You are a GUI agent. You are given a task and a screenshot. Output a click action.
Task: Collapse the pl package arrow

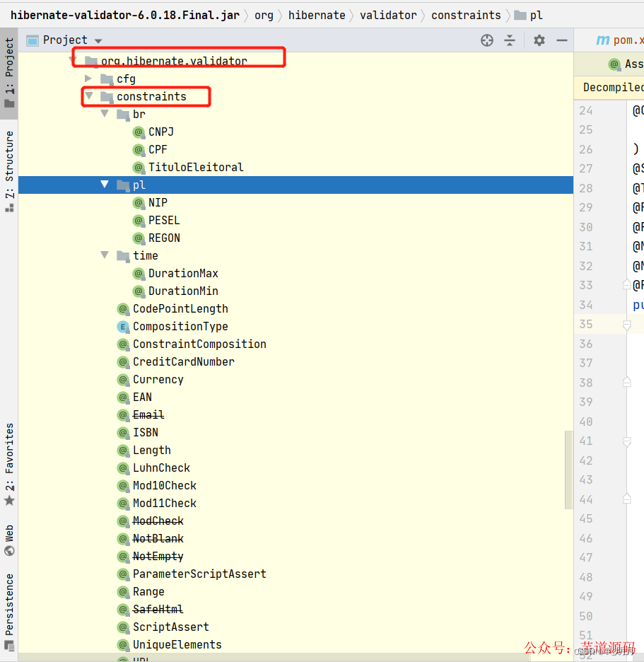pyautogui.click(x=105, y=185)
